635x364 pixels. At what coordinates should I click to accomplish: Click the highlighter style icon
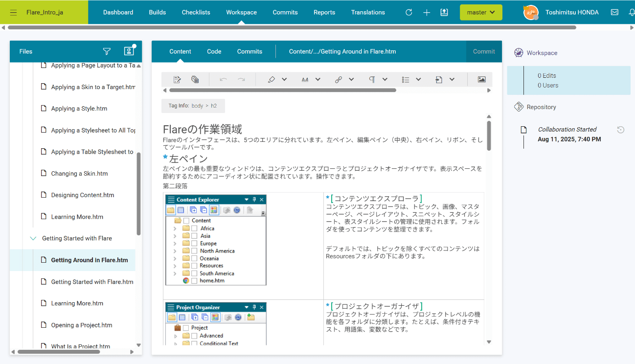(272, 79)
